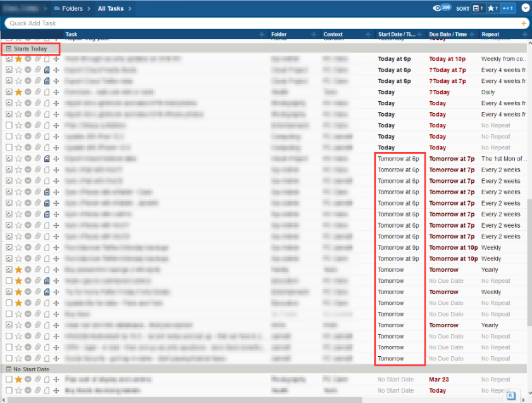The width and height of the screenshot is (532, 403).
Task: Open the round dropdown menu at top right
Action: click(x=525, y=8)
